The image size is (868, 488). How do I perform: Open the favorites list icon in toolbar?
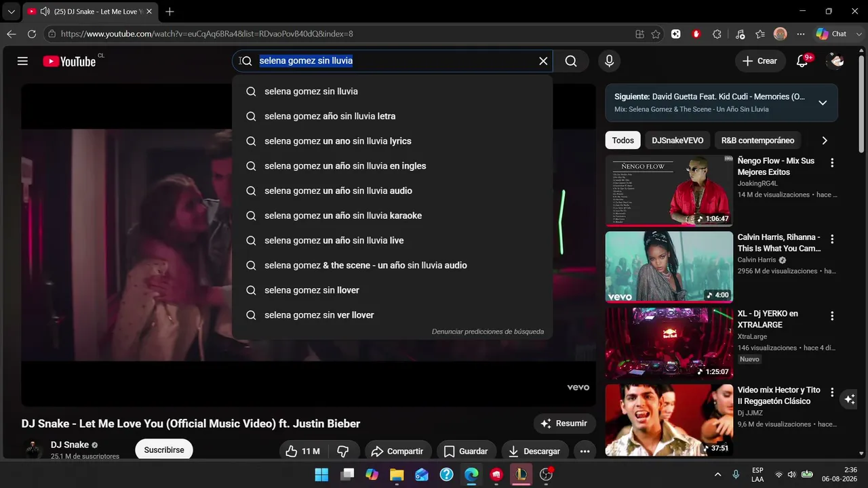760,34
